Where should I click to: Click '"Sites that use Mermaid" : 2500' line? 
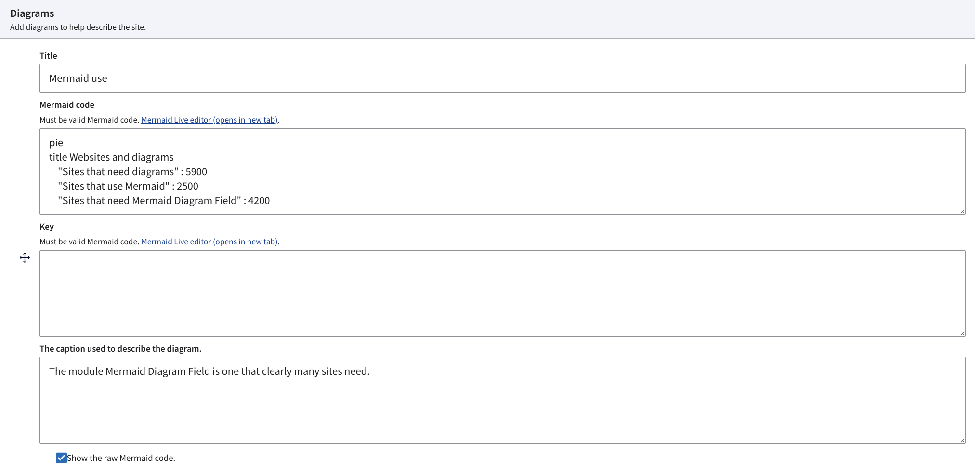(128, 186)
